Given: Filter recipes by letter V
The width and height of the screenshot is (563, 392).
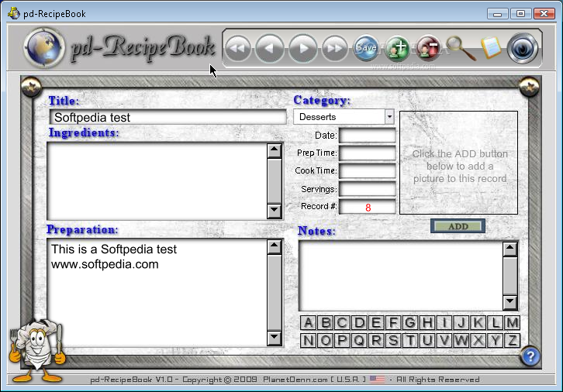Looking at the screenshot, I should (444, 340).
